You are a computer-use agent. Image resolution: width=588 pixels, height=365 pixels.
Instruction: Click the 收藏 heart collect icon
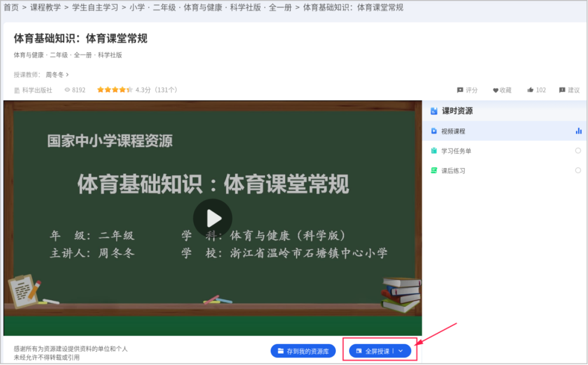[495, 90]
